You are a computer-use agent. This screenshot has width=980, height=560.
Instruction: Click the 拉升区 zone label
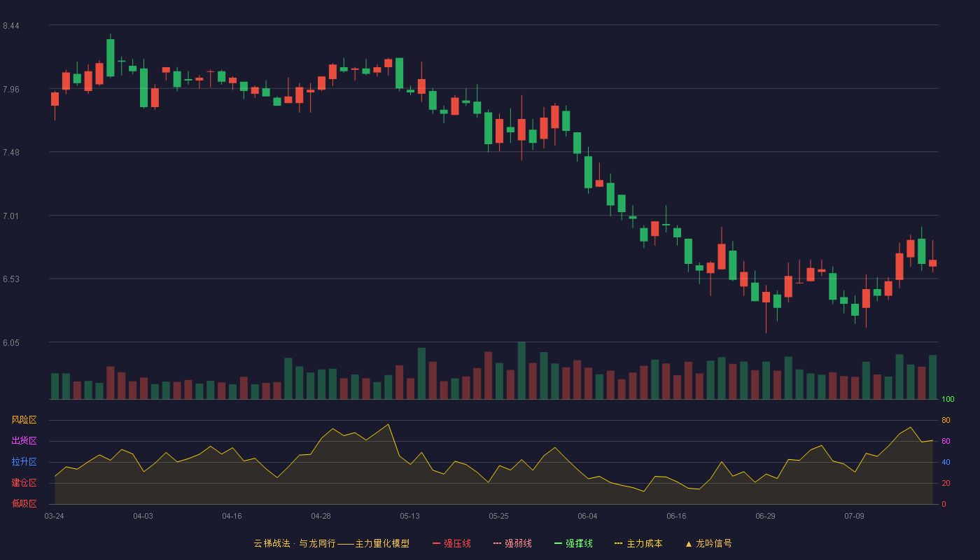(x=24, y=462)
